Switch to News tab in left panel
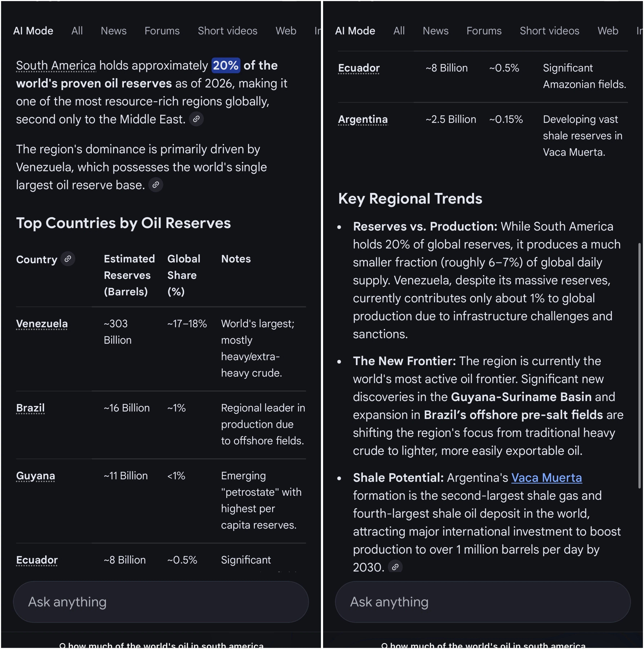The image size is (644, 649). click(114, 31)
